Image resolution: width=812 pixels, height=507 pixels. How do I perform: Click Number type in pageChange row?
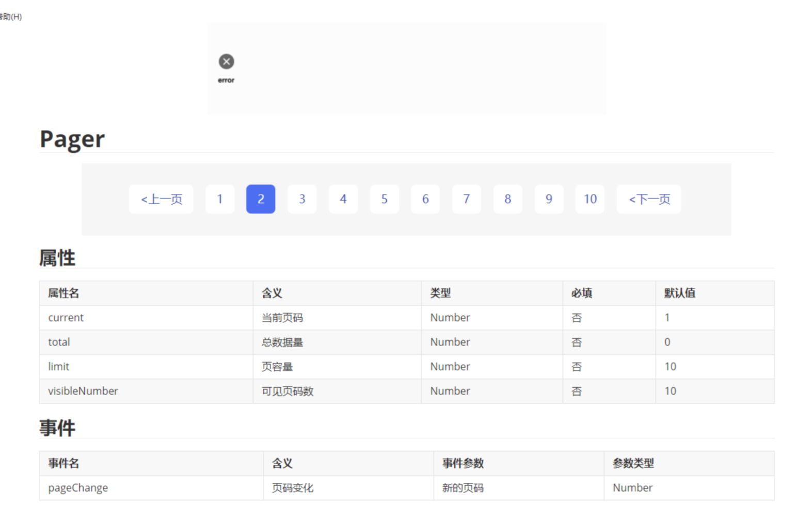[689, 488]
